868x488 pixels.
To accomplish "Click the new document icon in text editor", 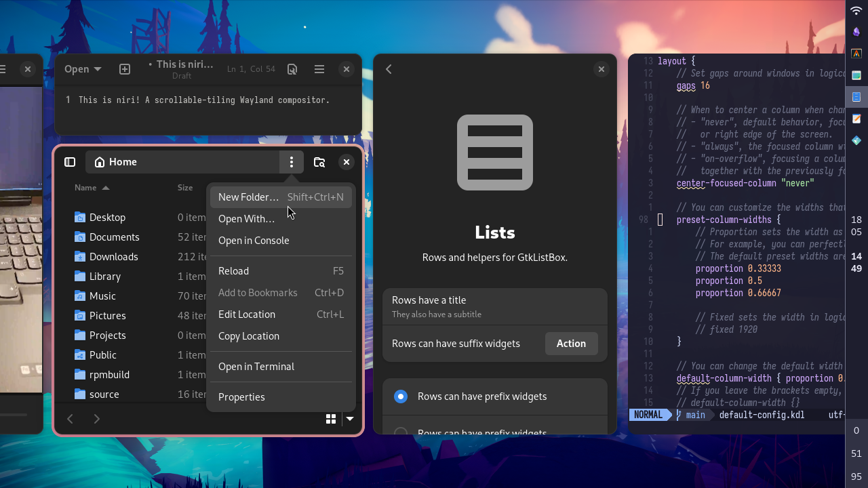I will (125, 69).
